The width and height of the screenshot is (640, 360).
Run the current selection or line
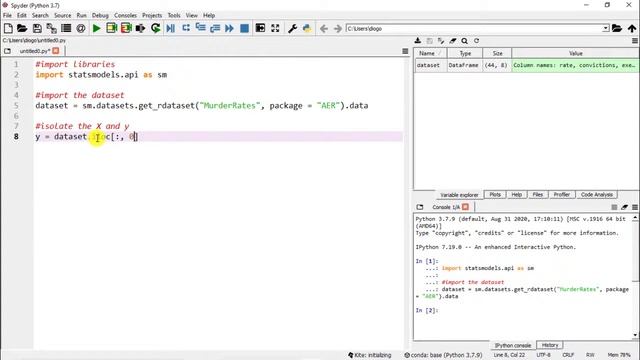pos(140,28)
